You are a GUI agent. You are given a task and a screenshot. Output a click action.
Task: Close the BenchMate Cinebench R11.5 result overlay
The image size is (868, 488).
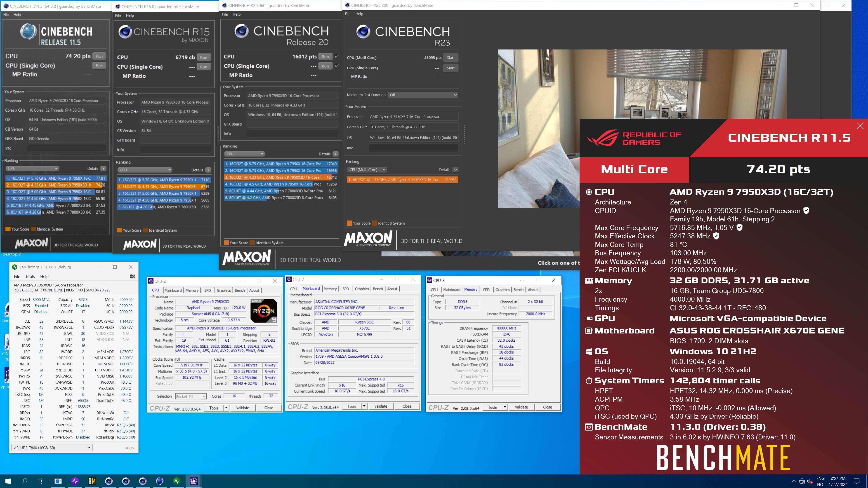tap(860, 126)
